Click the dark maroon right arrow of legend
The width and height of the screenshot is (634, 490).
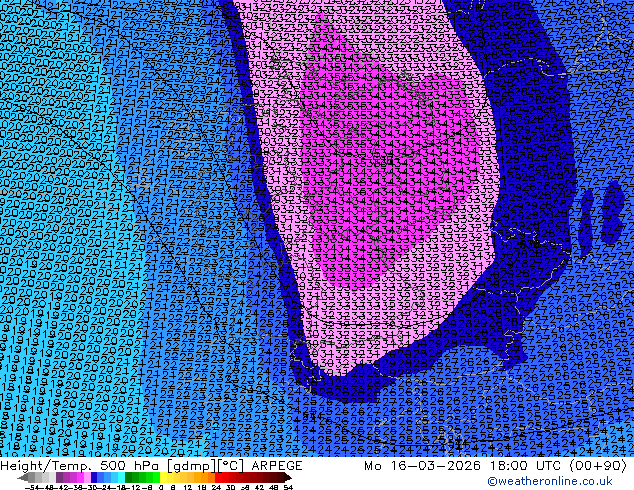tap(287, 477)
